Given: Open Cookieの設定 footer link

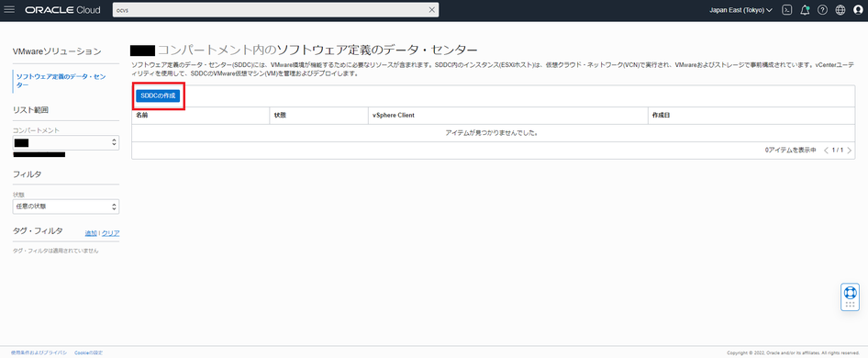Looking at the screenshot, I should pyautogui.click(x=89, y=352).
